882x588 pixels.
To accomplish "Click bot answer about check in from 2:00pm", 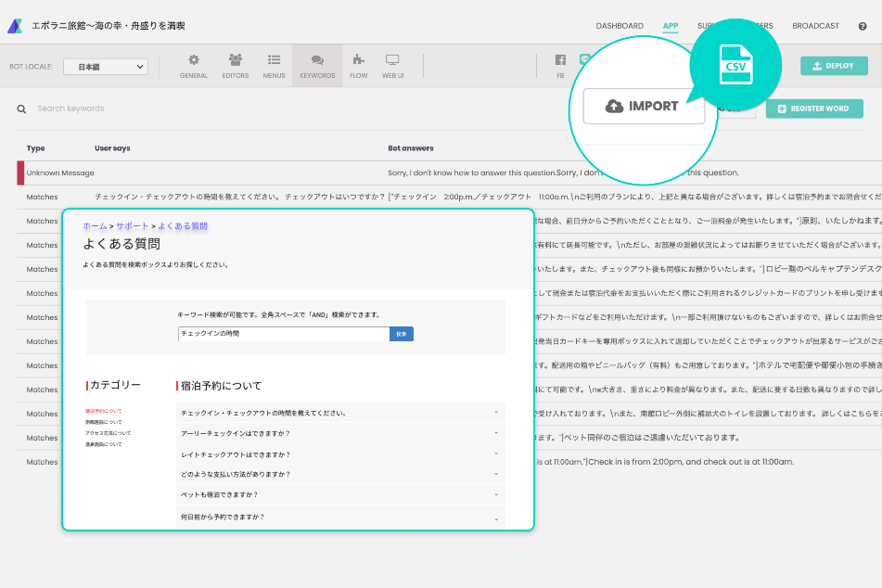I will pyautogui.click(x=690, y=462).
